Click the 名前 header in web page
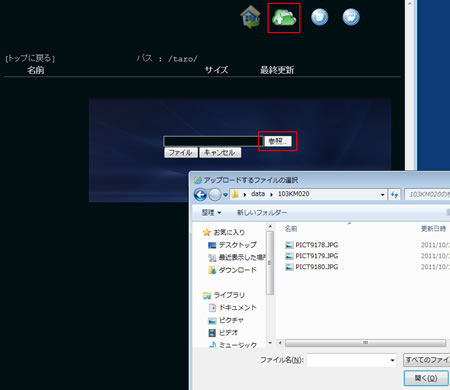This screenshot has height=390, width=450. [36, 70]
